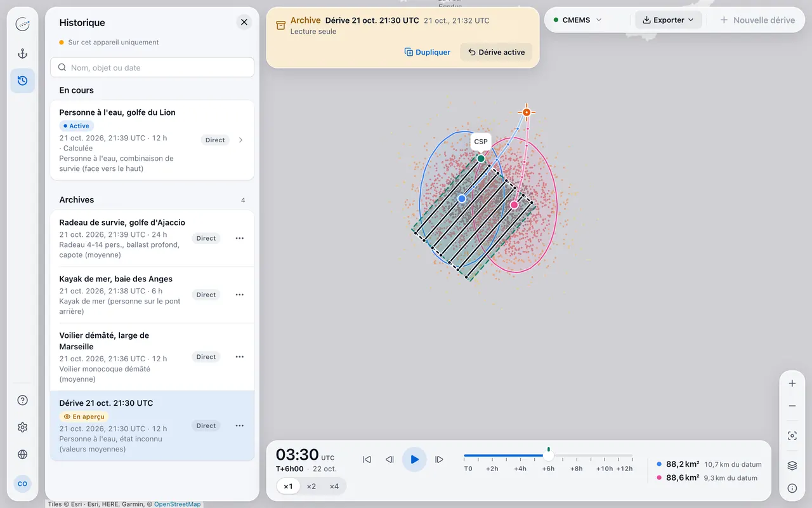This screenshot has height=508, width=812.
Task: Focus the Nom, objet ou date search field
Action: coord(152,67)
